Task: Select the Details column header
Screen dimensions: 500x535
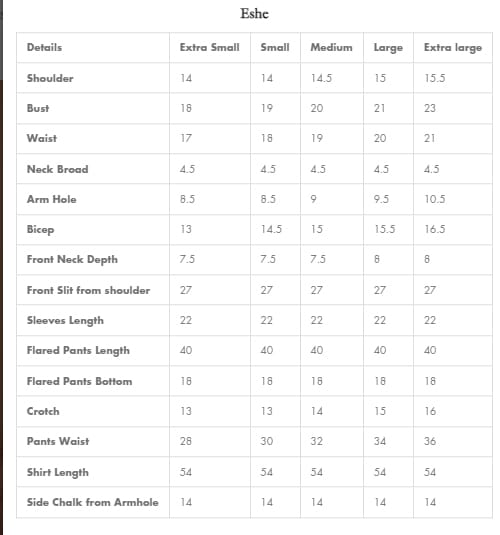Action: point(44,47)
